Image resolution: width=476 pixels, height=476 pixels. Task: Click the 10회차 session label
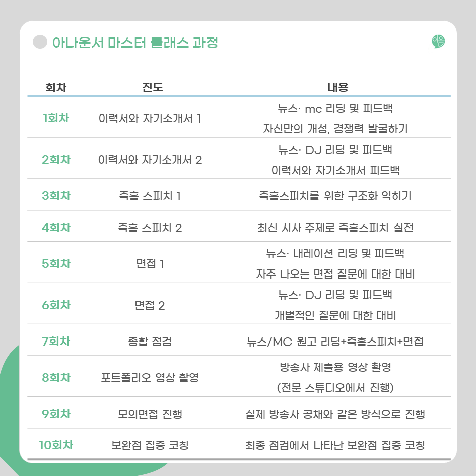[56, 445]
